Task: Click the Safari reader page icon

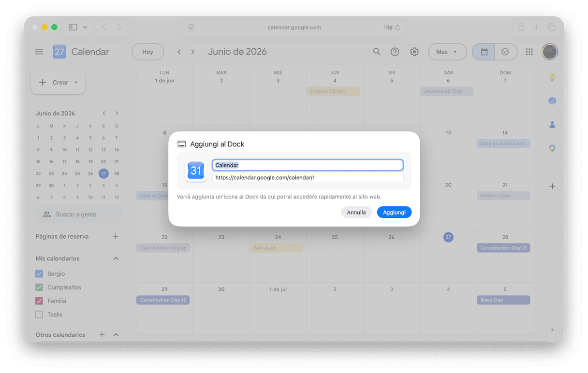Action: point(191,28)
